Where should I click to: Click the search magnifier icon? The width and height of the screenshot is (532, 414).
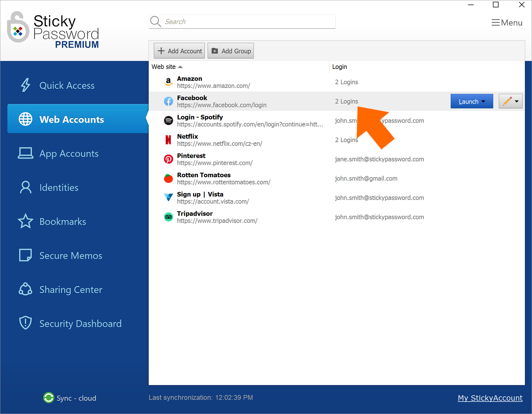[156, 22]
